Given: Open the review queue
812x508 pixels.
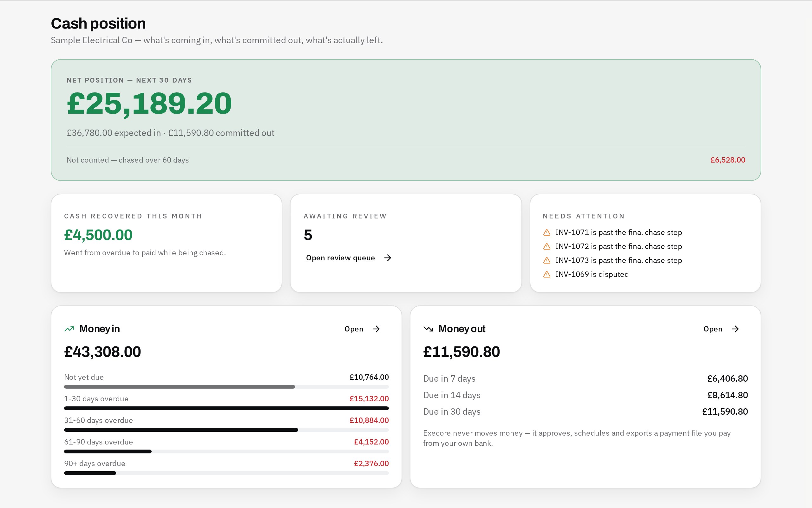Looking at the screenshot, I should click(349, 258).
